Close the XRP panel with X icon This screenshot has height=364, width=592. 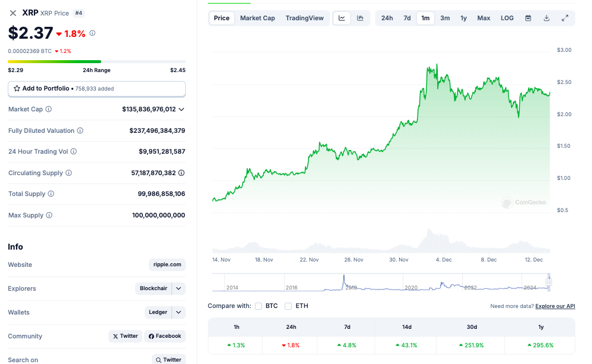tap(13, 13)
